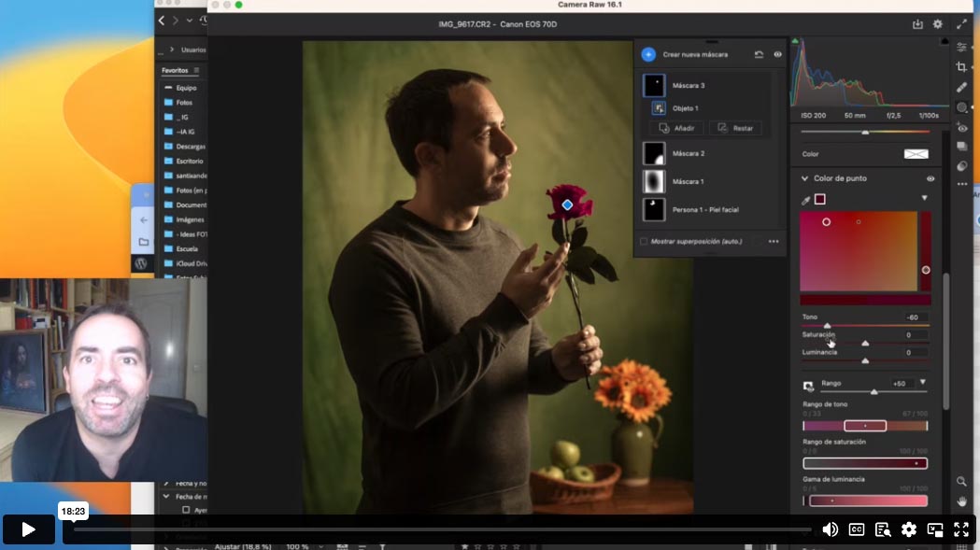Image resolution: width=980 pixels, height=550 pixels.
Task: Toggle Color de punto visibility eye
Action: pyautogui.click(x=930, y=178)
